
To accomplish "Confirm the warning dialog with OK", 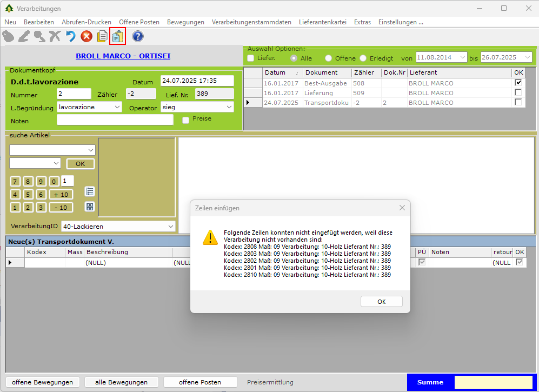I will [x=381, y=302].
